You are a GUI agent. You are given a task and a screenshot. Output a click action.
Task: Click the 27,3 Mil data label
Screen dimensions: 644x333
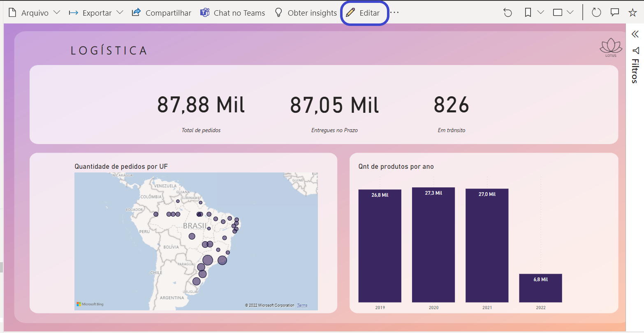point(433,193)
